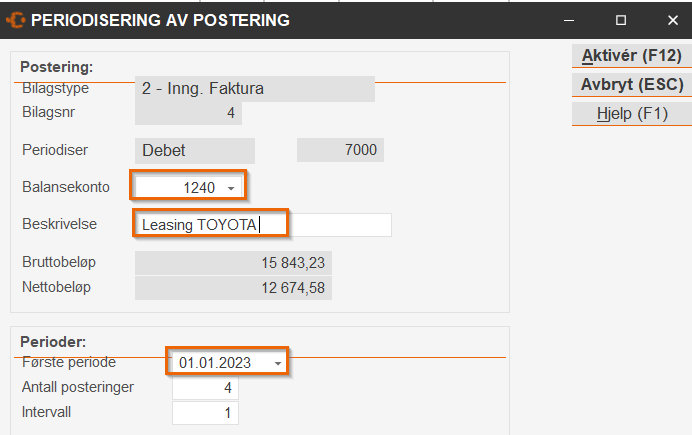
Task: Minimize the Periodisering av postering window
Action: [569, 20]
